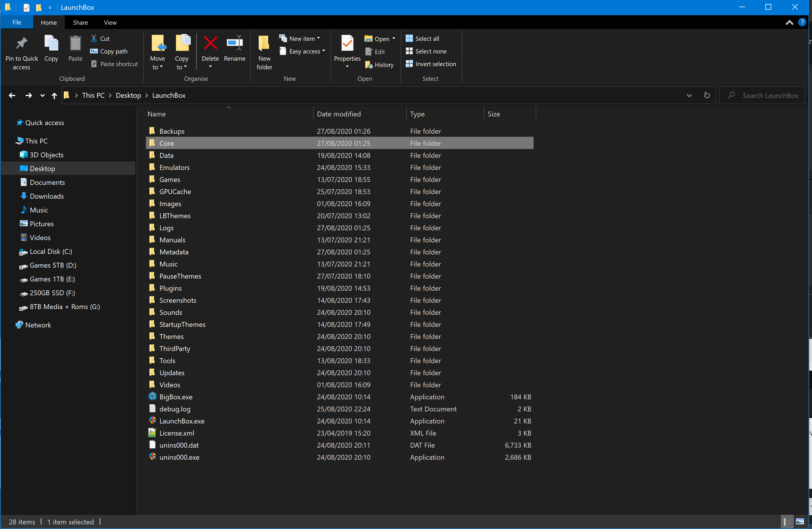Open the File menu tab
This screenshot has height=529, width=812.
[x=17, y=22]
